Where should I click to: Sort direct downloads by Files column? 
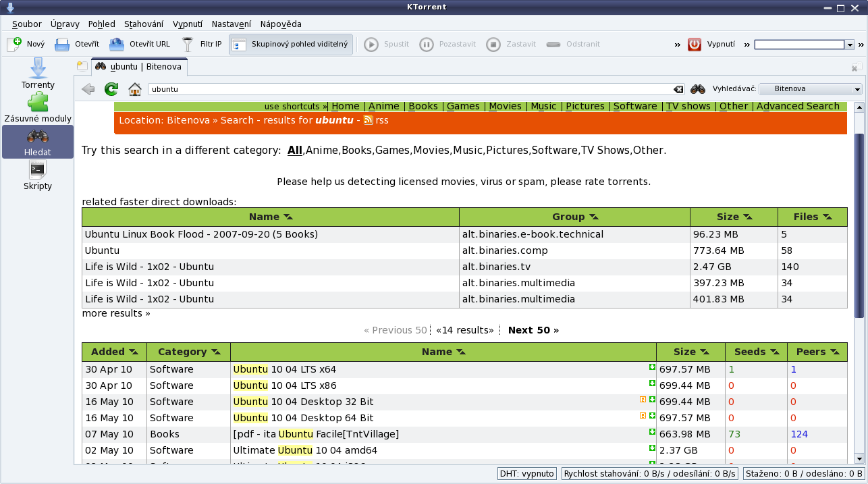812,217
